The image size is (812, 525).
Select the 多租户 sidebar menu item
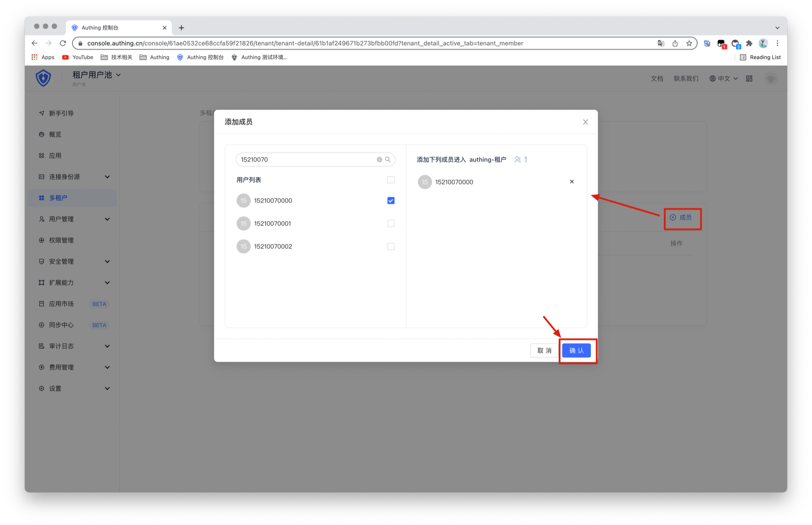(x=58, y=198)
